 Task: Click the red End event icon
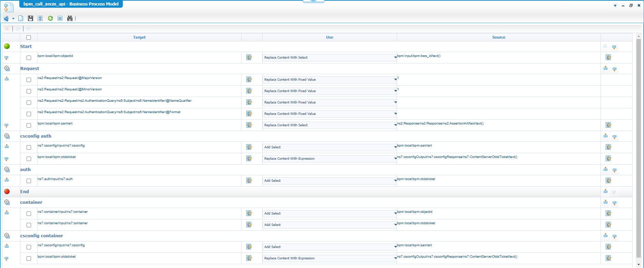point(7,191)
